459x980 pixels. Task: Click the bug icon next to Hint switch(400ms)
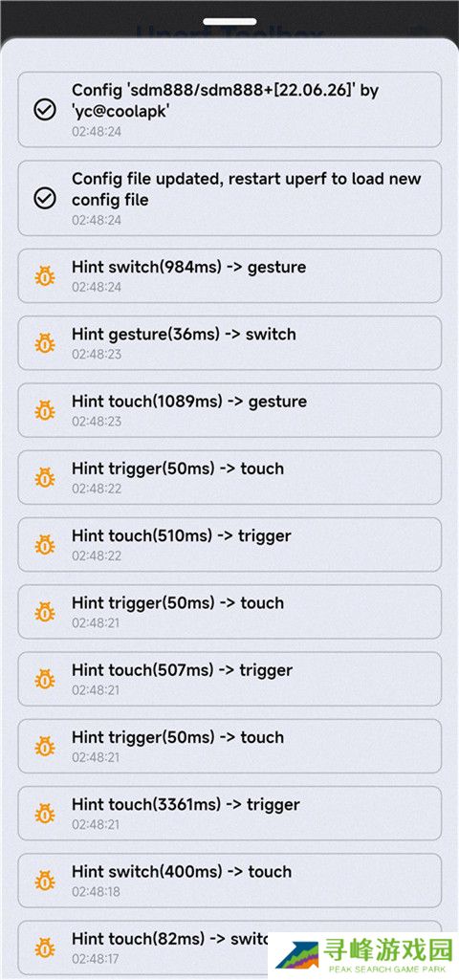[44, 881]
